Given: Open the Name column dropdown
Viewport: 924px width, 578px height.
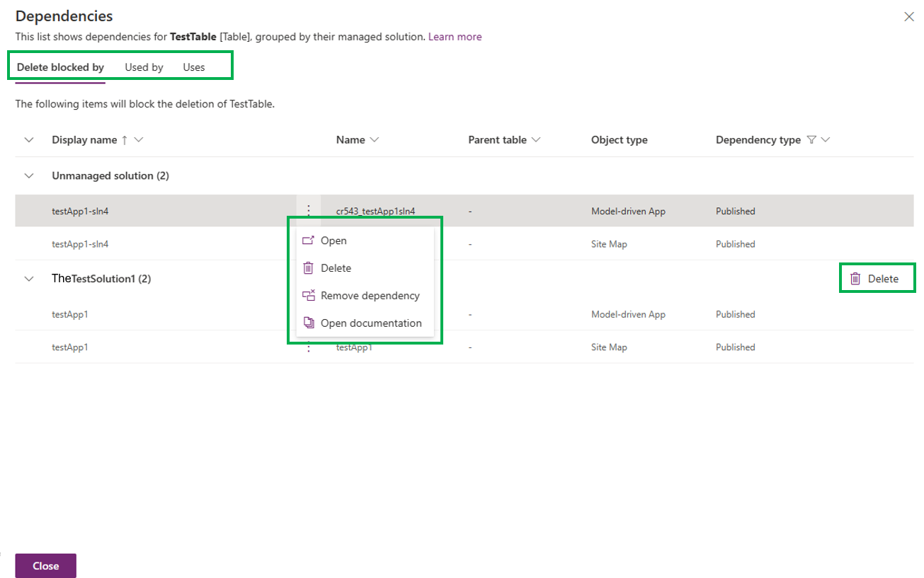Looking at the screenshot, I should (x=375, y=139).
